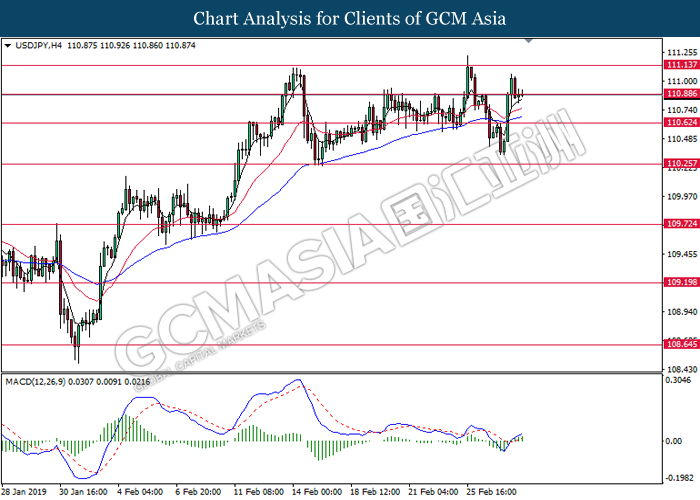Click the 30 Jan 16:00 time axis label
The width and height of the screenshot is (700, 500).
click(x=83, y=492)
